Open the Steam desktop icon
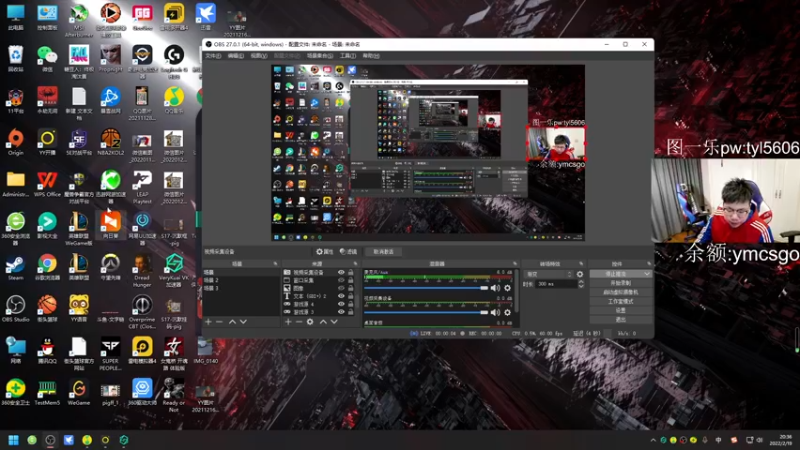The height and width of the screenshot is (450, 800). click(15, 268)
